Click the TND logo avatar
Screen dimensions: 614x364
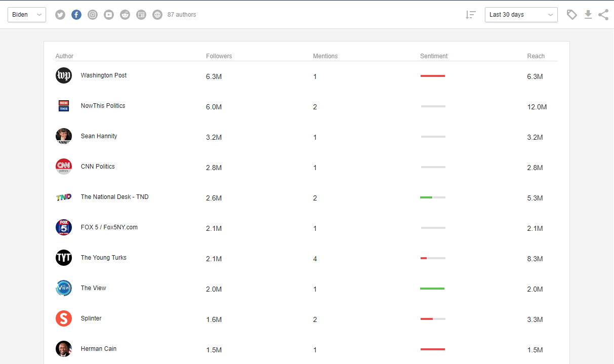coord(64,197)
